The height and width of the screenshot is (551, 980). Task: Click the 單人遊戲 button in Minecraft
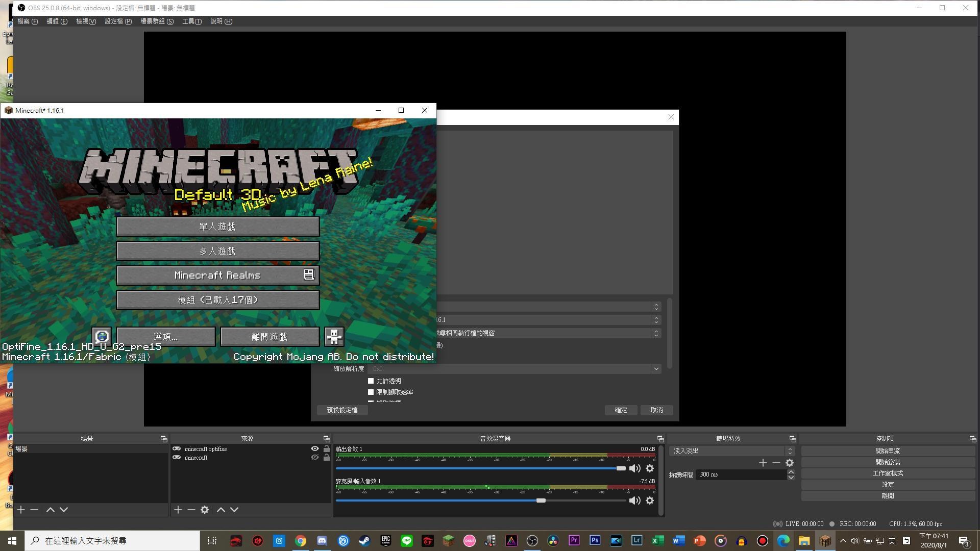218,227
